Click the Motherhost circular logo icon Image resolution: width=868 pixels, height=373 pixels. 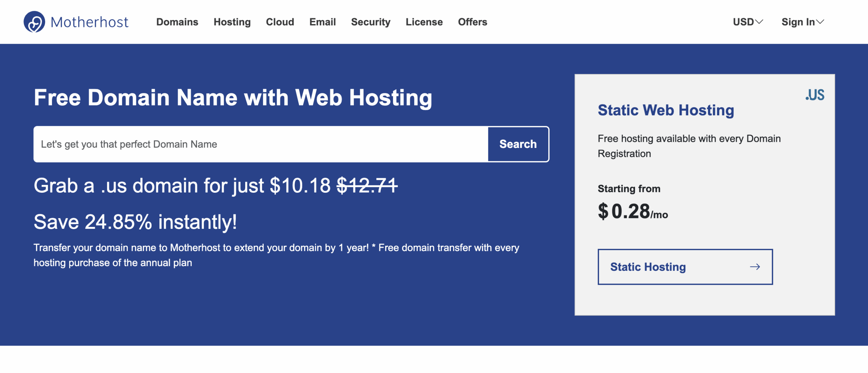pos(34,22)
